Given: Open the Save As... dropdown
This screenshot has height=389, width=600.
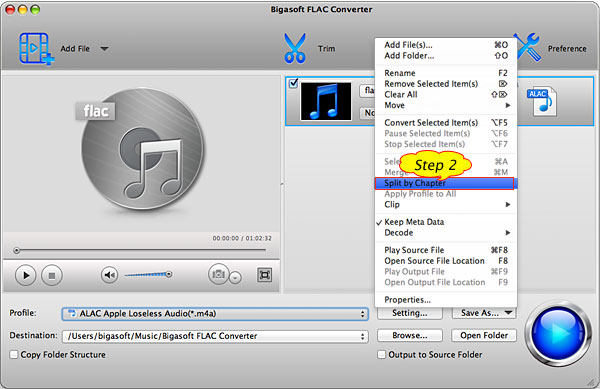Looking at the screenshot, I should coord(484,313).
